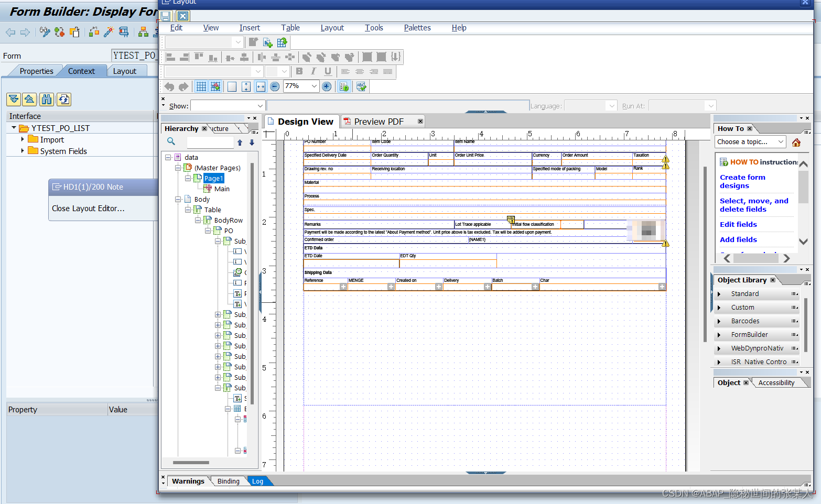This screenshot has width=821, height=504.
Task: Toggle Underline formatting
Action: click(328, 71)
